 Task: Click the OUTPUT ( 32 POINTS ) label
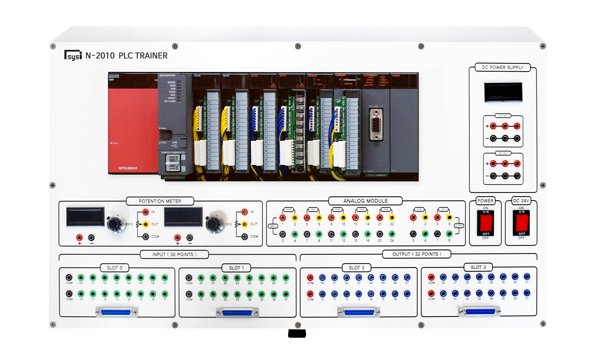(417, 254)
